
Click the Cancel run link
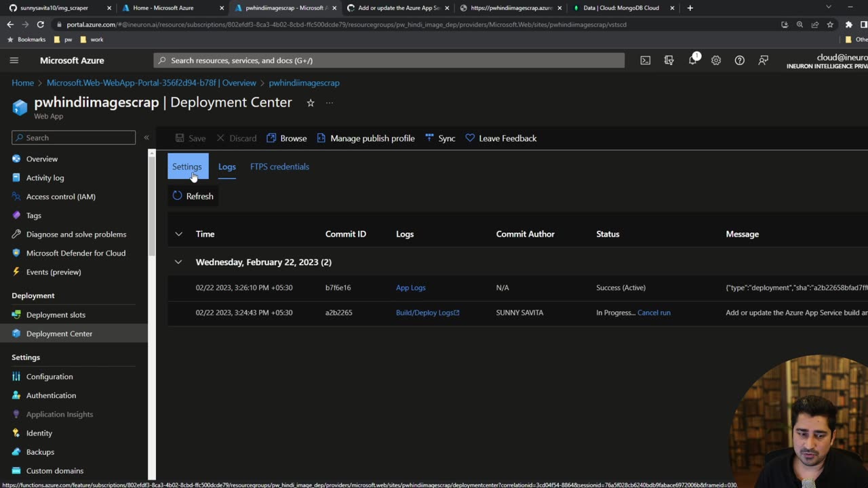point(654,312)
